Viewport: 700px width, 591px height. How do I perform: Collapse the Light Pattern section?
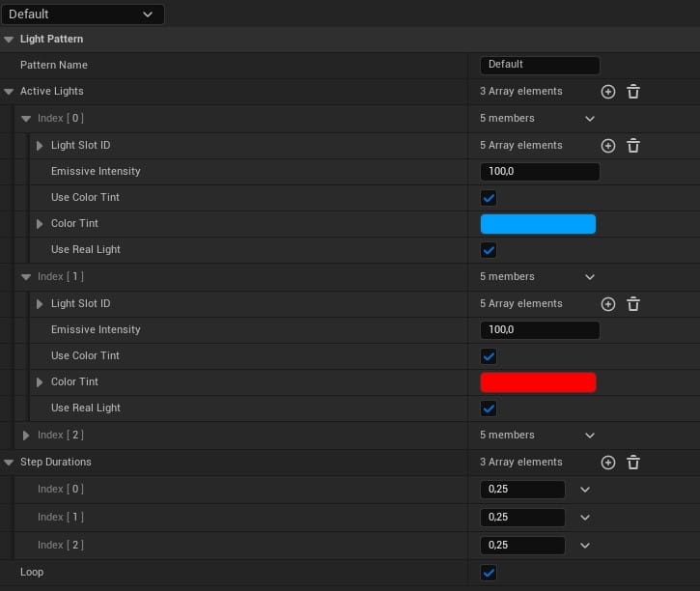pyautogui.click(x=9, y=40)
